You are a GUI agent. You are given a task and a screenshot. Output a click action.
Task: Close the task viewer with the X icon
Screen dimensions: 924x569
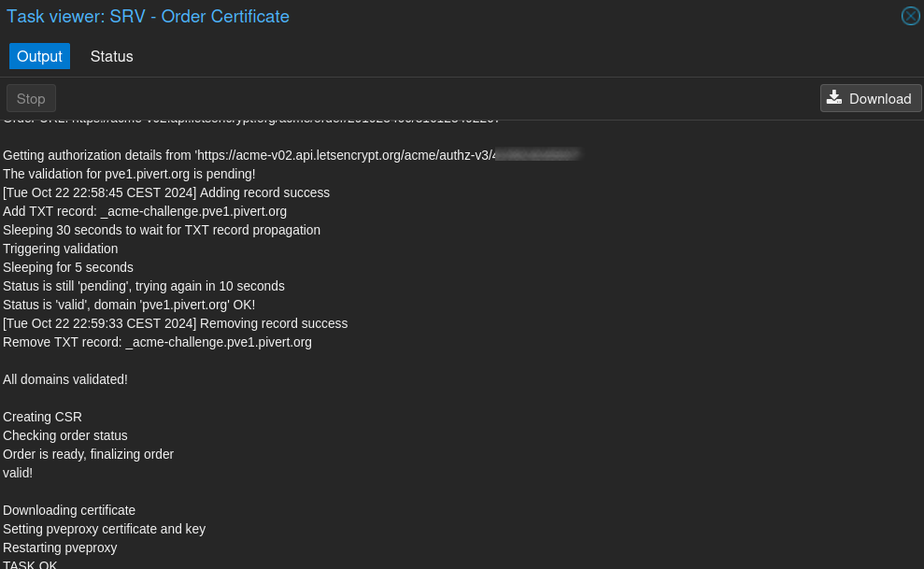pyautogui.click(x=910, y=16)
